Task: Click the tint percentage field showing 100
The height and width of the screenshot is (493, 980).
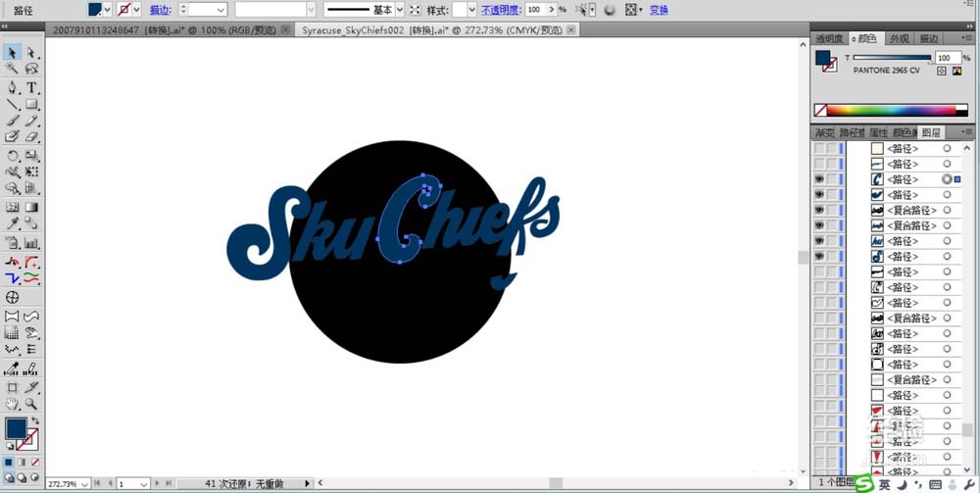Action: pyautogui.click(x=948, y=58)
